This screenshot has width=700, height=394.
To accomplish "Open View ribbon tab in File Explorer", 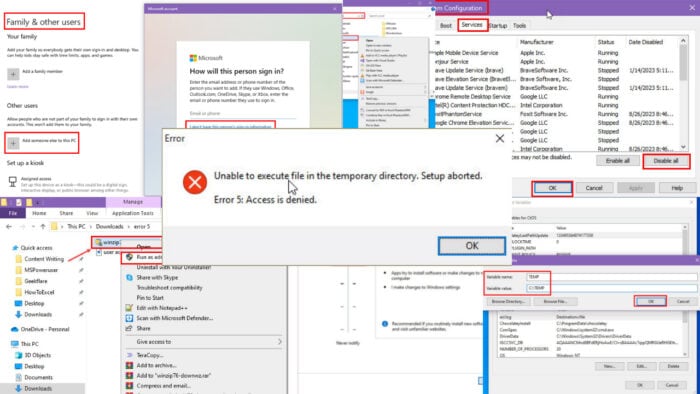I will click(92, 213).
